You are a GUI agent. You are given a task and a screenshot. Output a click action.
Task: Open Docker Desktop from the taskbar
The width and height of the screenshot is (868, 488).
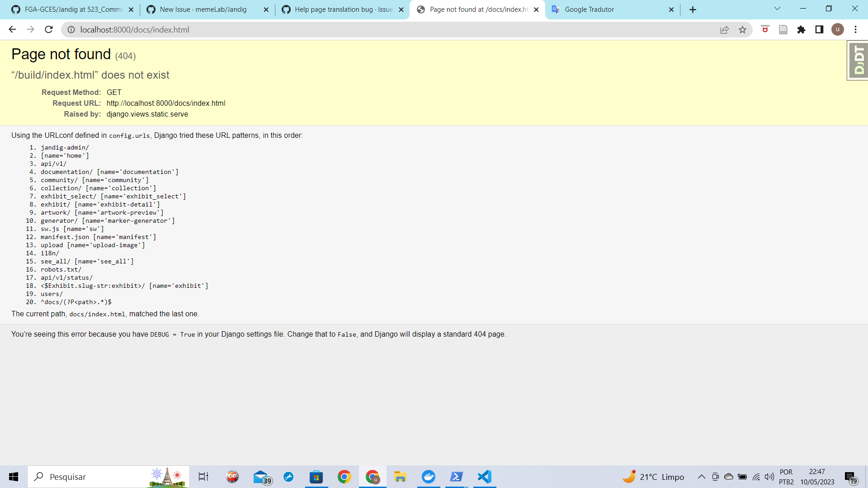tap(428, 477)
